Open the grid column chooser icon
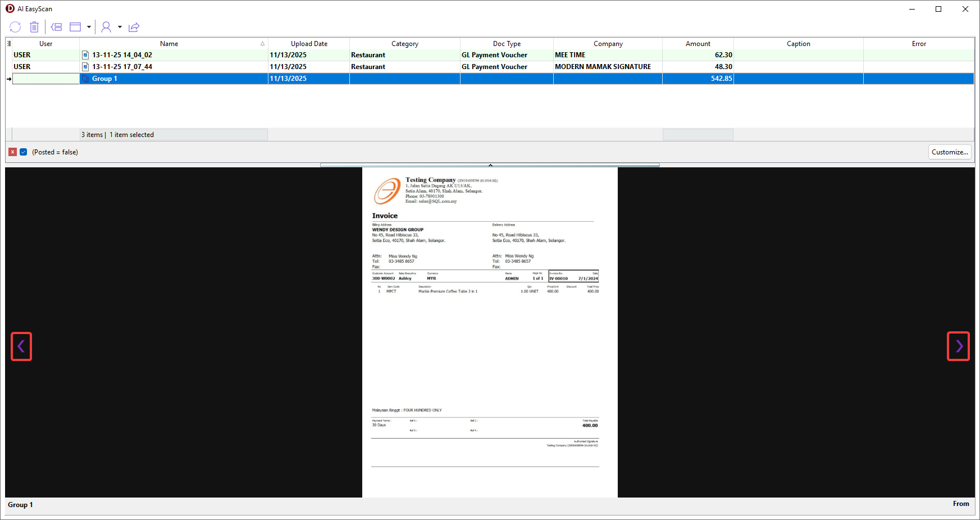 [x=9, y=44]
